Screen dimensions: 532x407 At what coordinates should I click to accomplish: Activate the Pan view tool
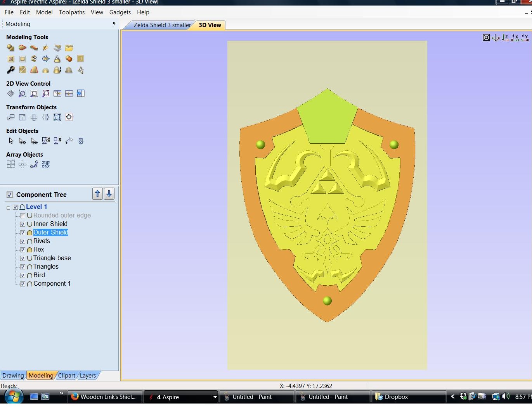pos(10,93)
